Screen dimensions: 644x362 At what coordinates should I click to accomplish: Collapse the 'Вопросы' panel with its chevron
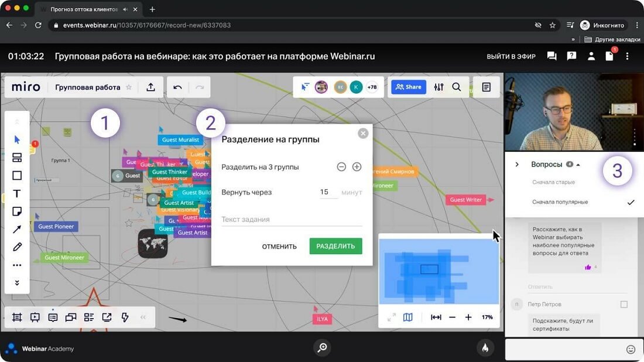click(517, 164)
